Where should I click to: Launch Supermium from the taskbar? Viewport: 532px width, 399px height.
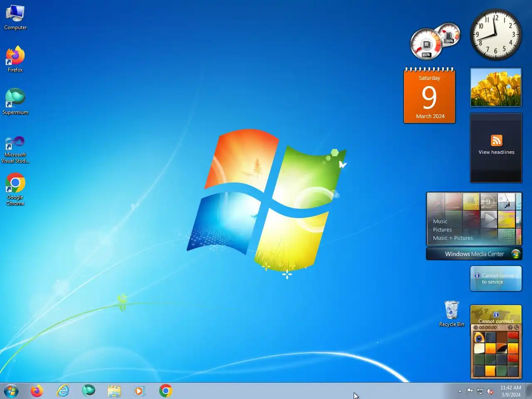tap(89, 391)
